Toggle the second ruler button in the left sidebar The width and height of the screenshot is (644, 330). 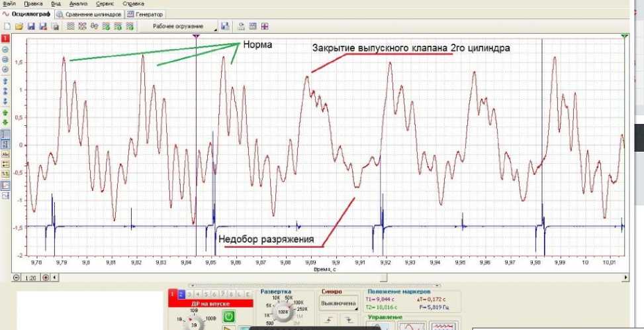pos(6,144)
